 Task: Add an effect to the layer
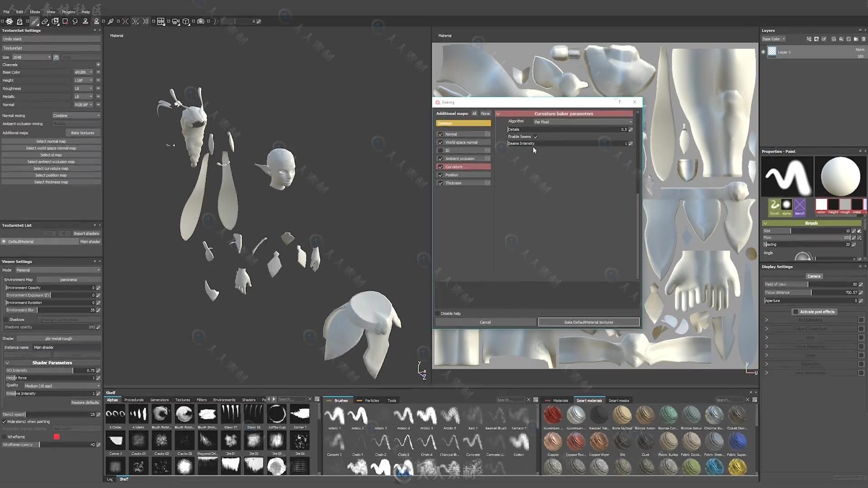tap(824, 39)
